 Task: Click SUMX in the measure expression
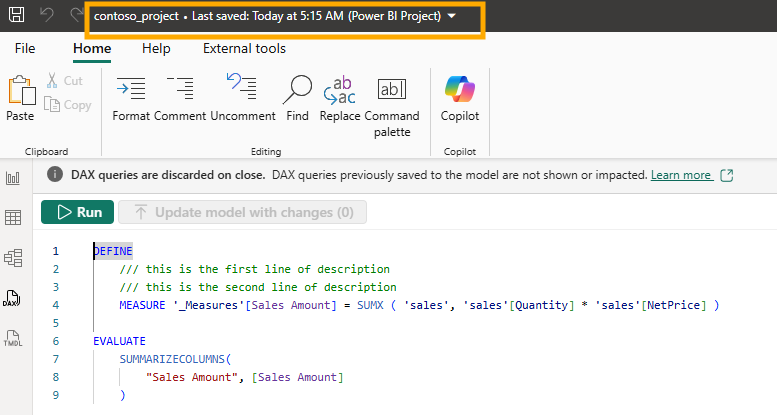pyautogui.click(x=370, y=305)
